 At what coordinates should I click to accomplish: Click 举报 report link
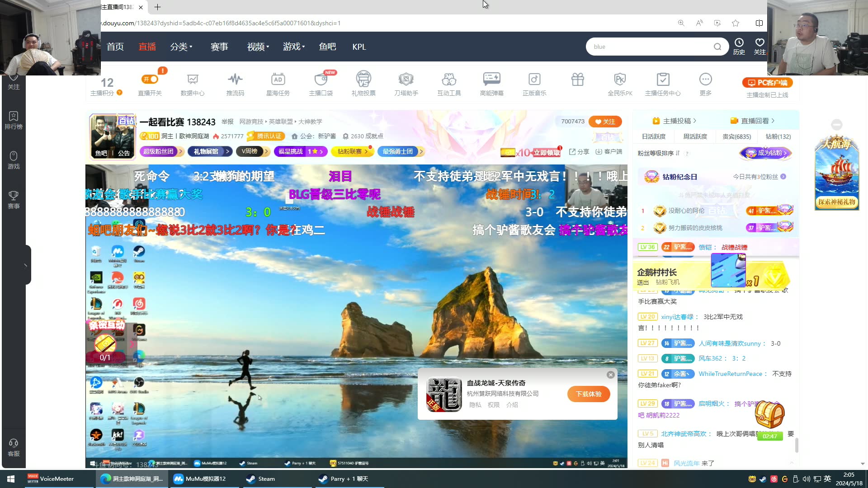pos(227,122)
